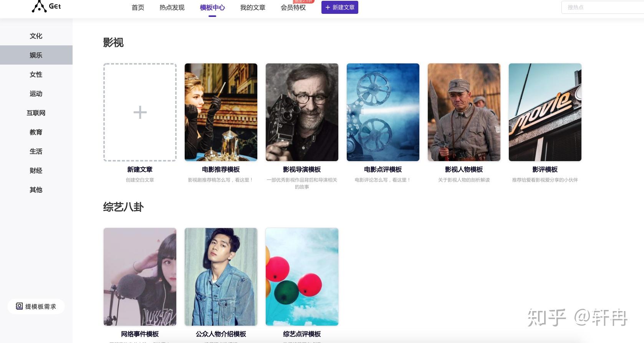The image size is (644, 343).
Task: Select the 生活 category in the sidebar
Action: (x=36, y=151)
